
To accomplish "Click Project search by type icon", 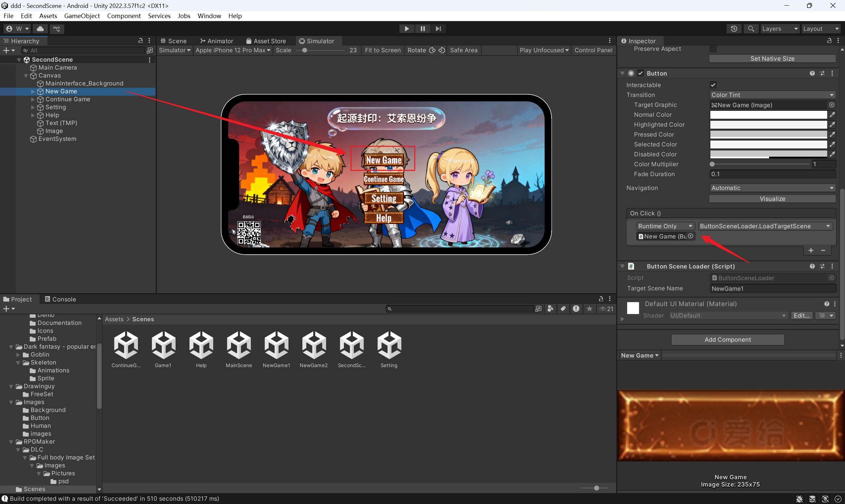I will [x=551, y=309].
